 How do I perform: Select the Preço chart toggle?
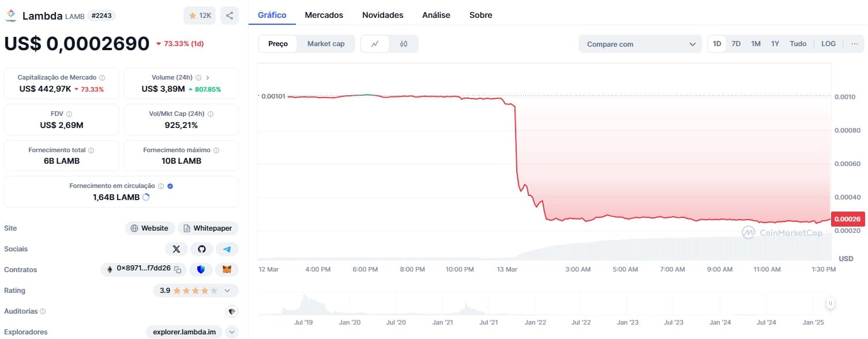coord(278,44)
